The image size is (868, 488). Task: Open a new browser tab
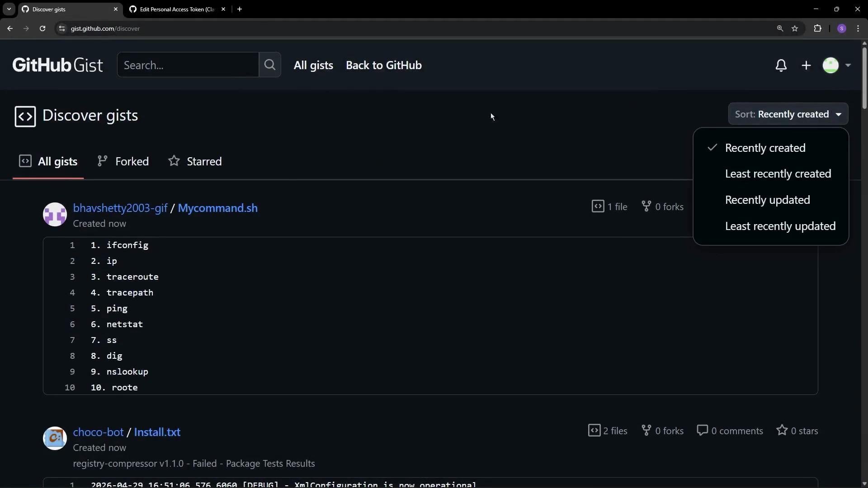point(240,9)
